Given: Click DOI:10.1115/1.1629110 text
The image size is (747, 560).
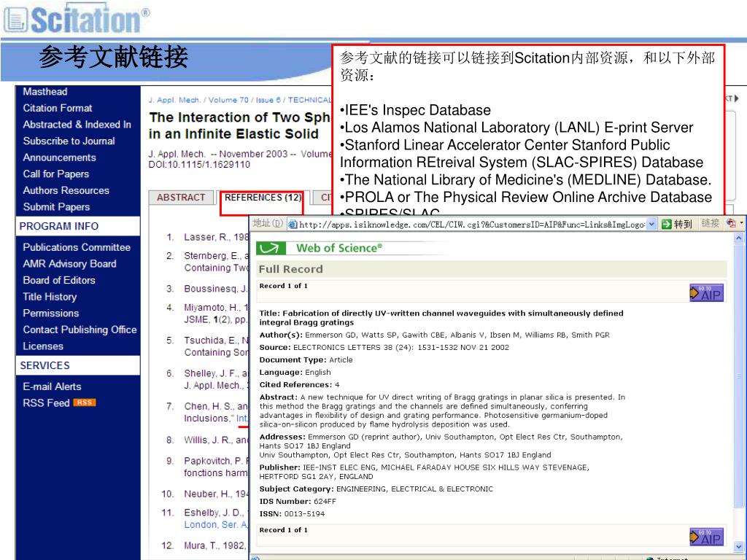Looking at the screenshot, I should click(199, 165).
